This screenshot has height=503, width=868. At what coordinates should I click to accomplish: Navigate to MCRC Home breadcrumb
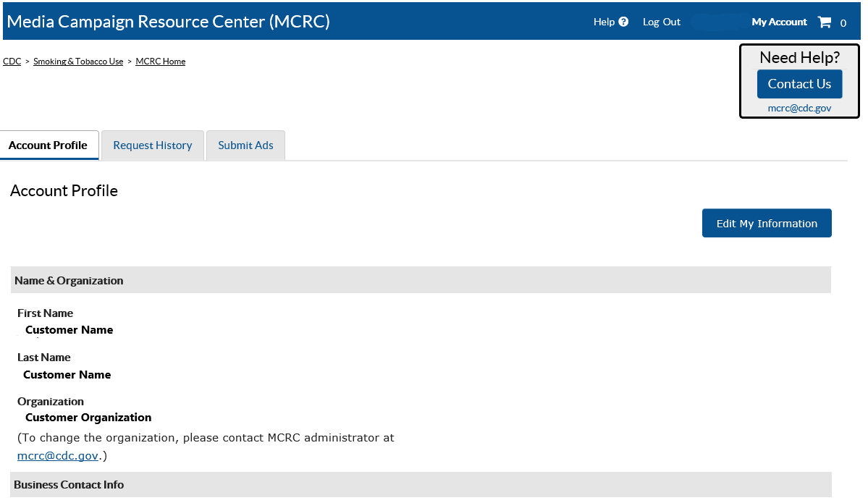tap(161, 62)
